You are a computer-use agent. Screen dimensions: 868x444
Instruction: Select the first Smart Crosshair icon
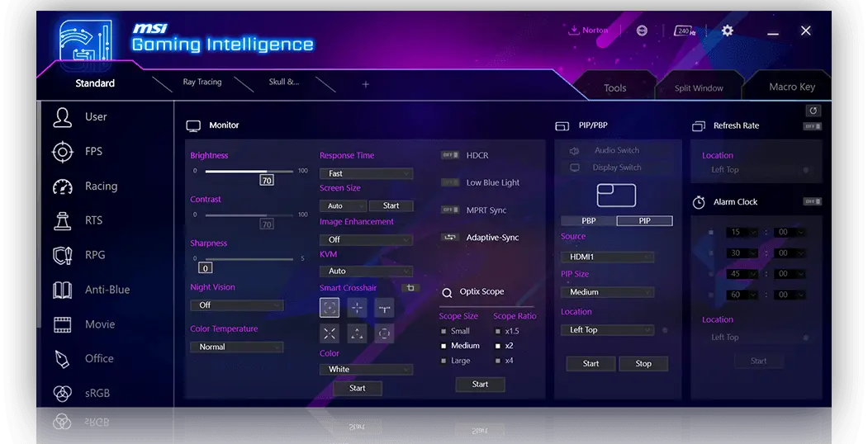tap(330, 308)
